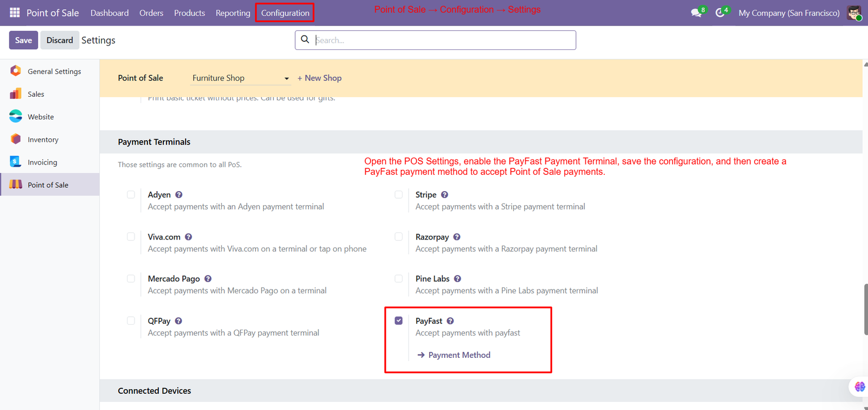Viewport: 868px width, 410px height.
Task: Open the Furniture Shop selector dropdown
Action: tap(241, 78)
